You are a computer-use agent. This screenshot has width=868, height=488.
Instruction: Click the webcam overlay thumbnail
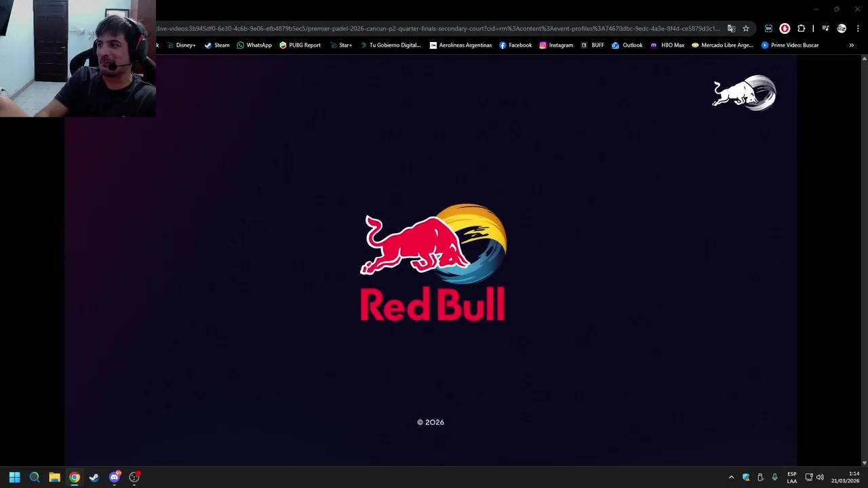(x=78, y=58)
